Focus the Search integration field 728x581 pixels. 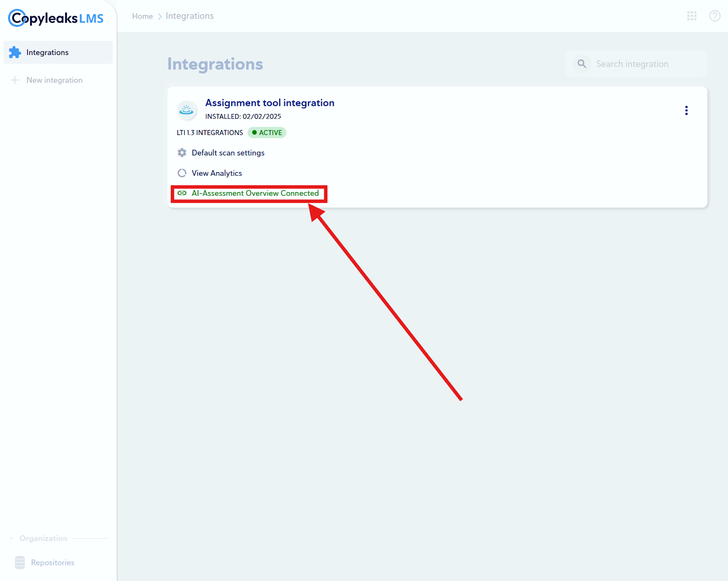click(x=637, y=64)
